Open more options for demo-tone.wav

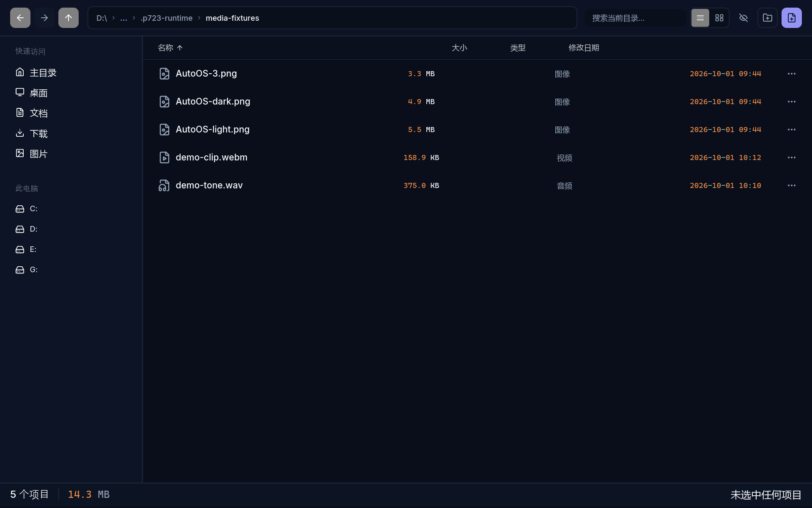point(792,185)
